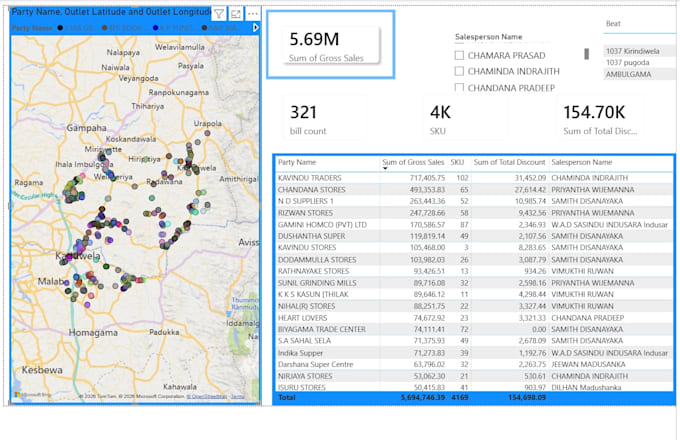Select the S.A SAHAL SELA row
The width and height of the screenshot is (680, 440).
[x=474, y=341]
